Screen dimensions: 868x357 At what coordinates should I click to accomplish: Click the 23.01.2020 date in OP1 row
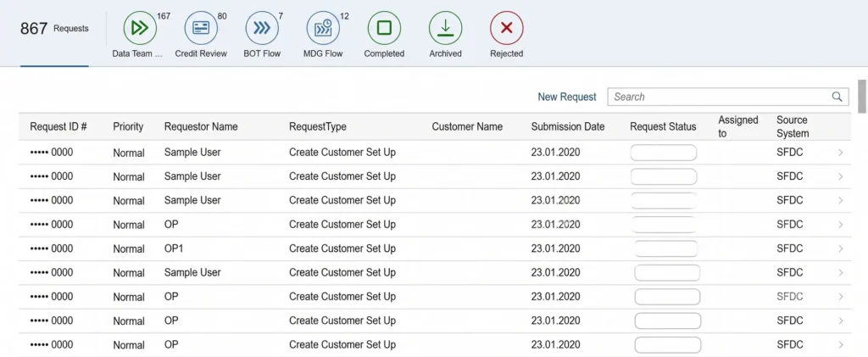[x=556, y=248]
